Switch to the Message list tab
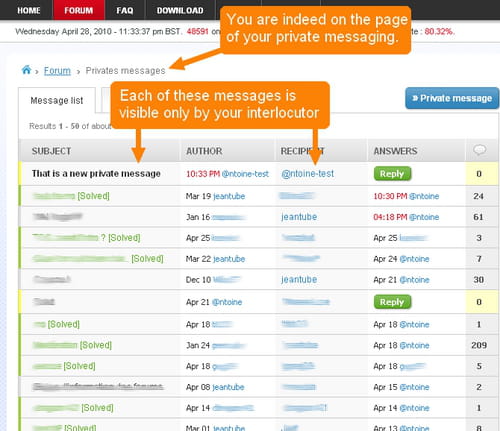The width and height of the screenshot is (500, 431). [57, 100]
